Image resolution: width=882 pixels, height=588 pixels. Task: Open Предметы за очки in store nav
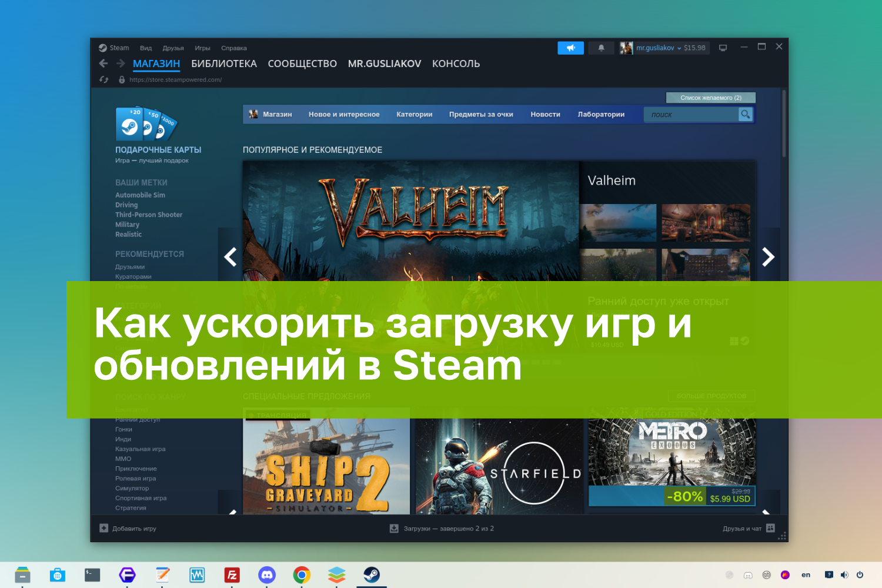click(481, 114)
